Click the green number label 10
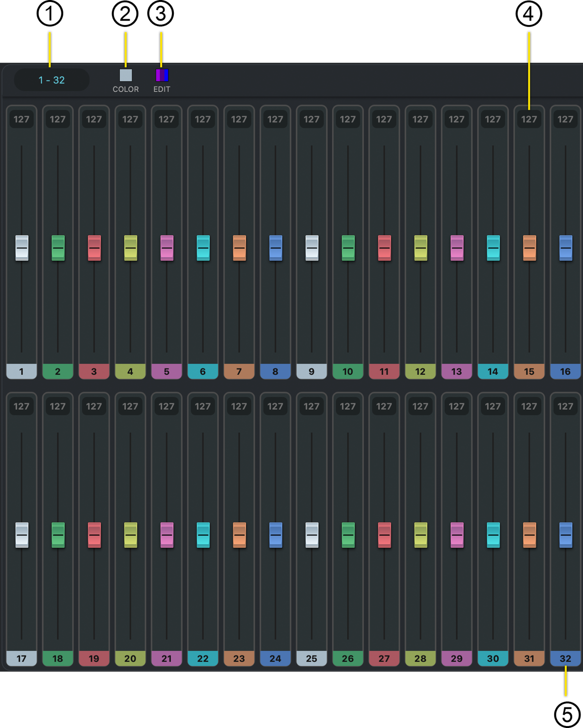583x728 pixels. [348, 371]
